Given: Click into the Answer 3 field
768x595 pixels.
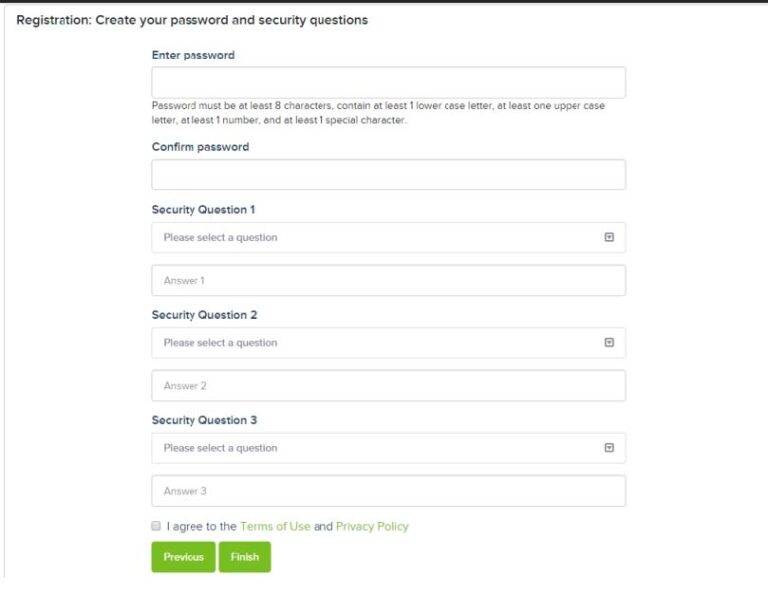Looking at the screenshot, I should click(388, 491).
